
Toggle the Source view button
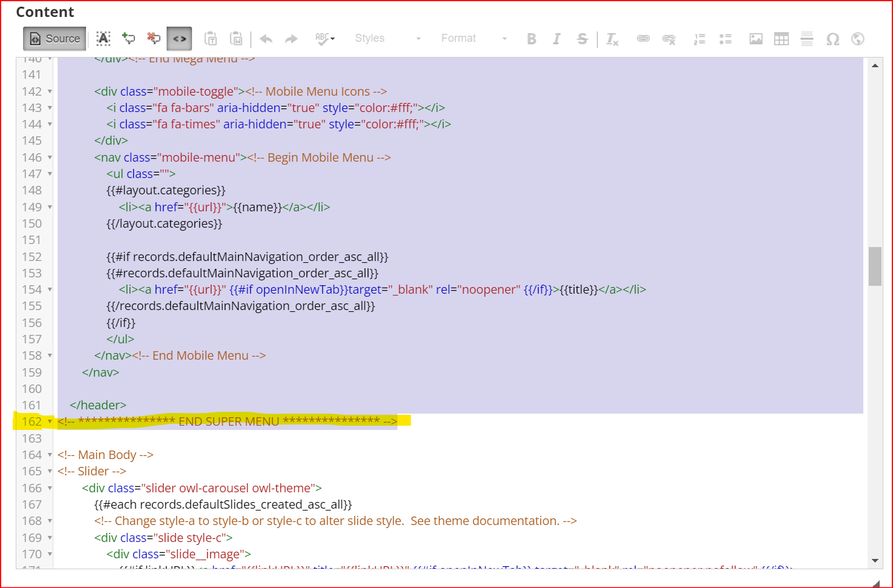(x=55, y=39)
